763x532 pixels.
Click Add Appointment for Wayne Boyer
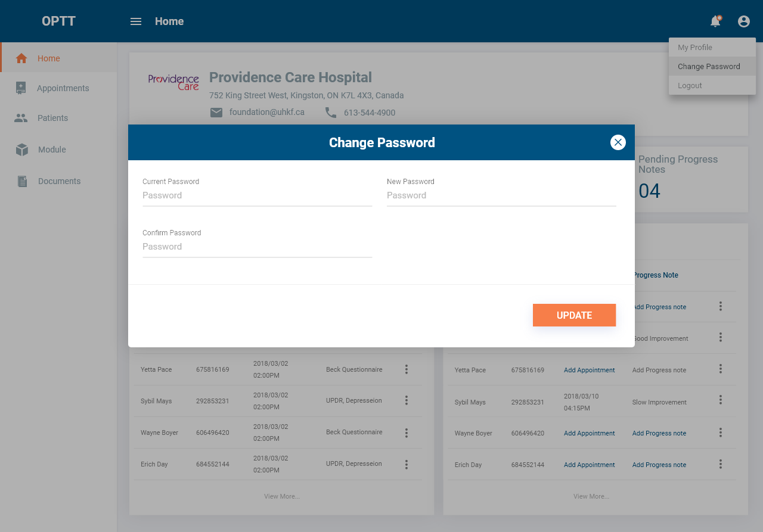(589, 433)
